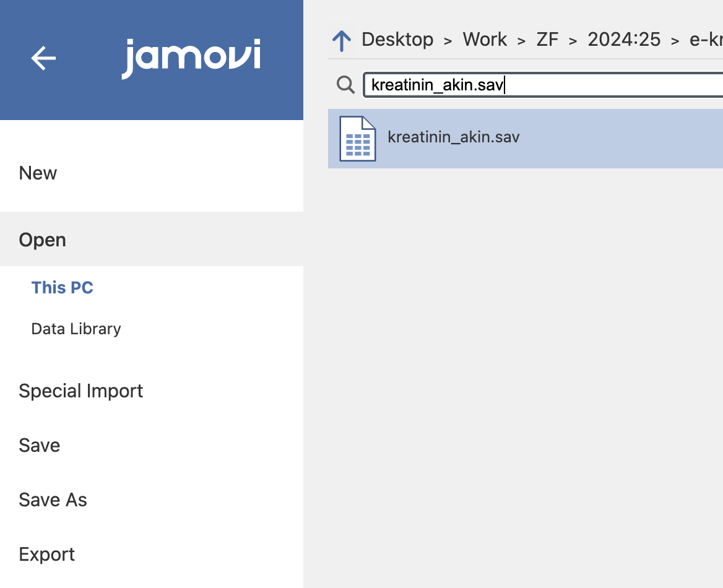
Task: Switch to Data Library location
Action: [x=76, y=329]
